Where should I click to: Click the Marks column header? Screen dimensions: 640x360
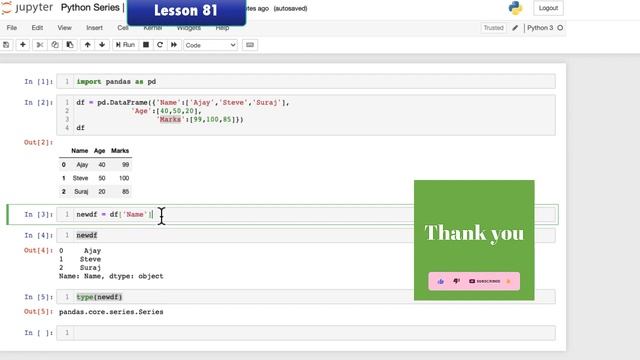(x=120, y=151)
